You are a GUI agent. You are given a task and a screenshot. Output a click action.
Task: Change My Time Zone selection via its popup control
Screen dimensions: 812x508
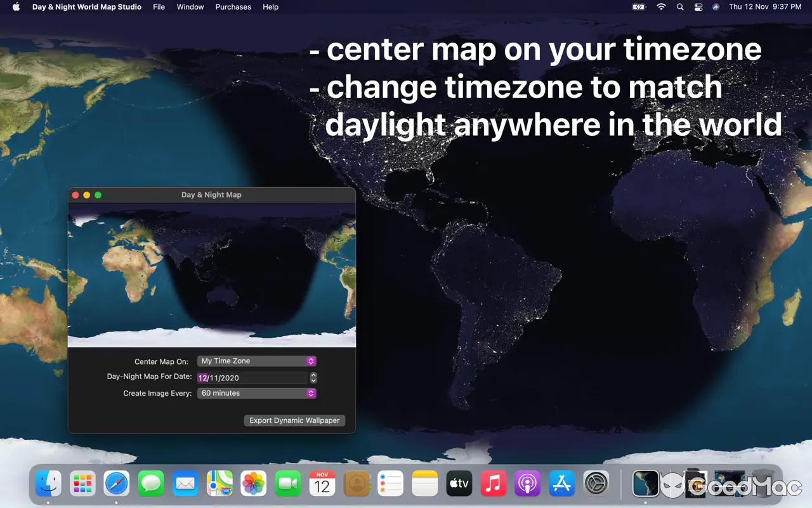pos(310,361)
